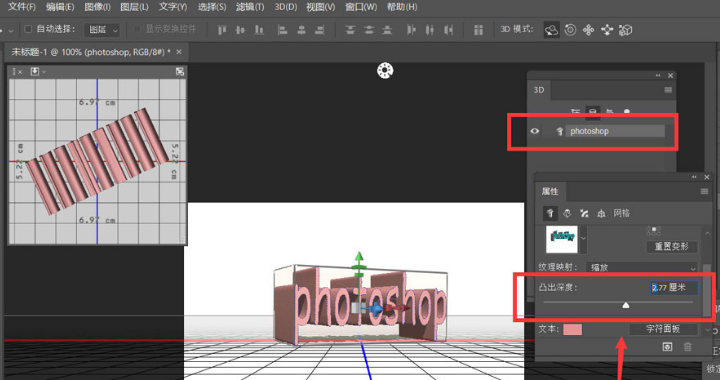Click the 重置变形 button
720x380 pixels.
tap(671, 246)
